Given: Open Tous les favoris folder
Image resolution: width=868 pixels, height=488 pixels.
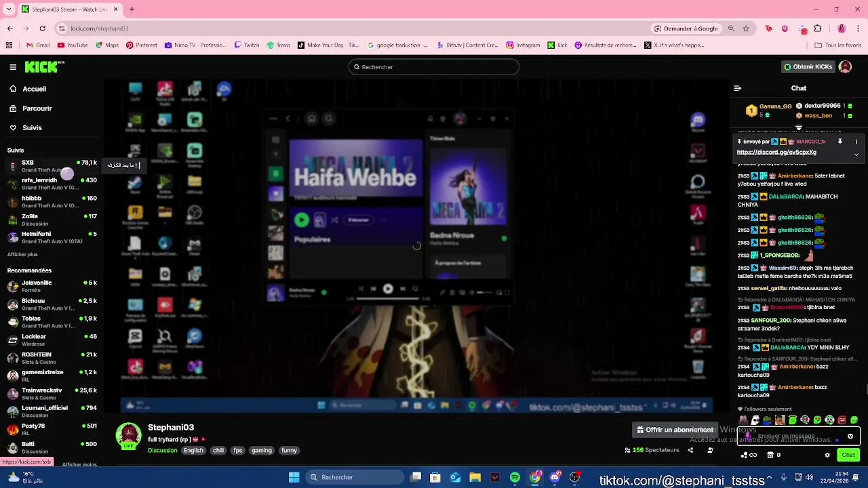Looking at the screenshot, I should click(x=837, y=45).
